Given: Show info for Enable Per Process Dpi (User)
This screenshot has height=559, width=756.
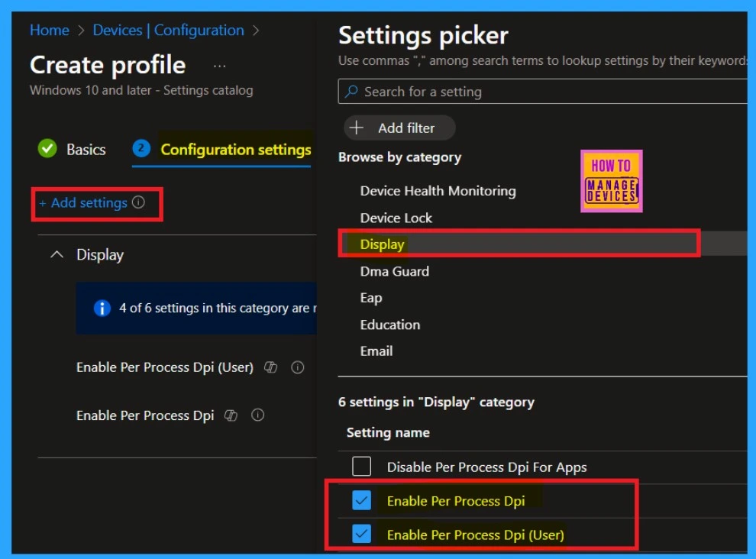Looking at the screenshot, I should tap(298, 367).
